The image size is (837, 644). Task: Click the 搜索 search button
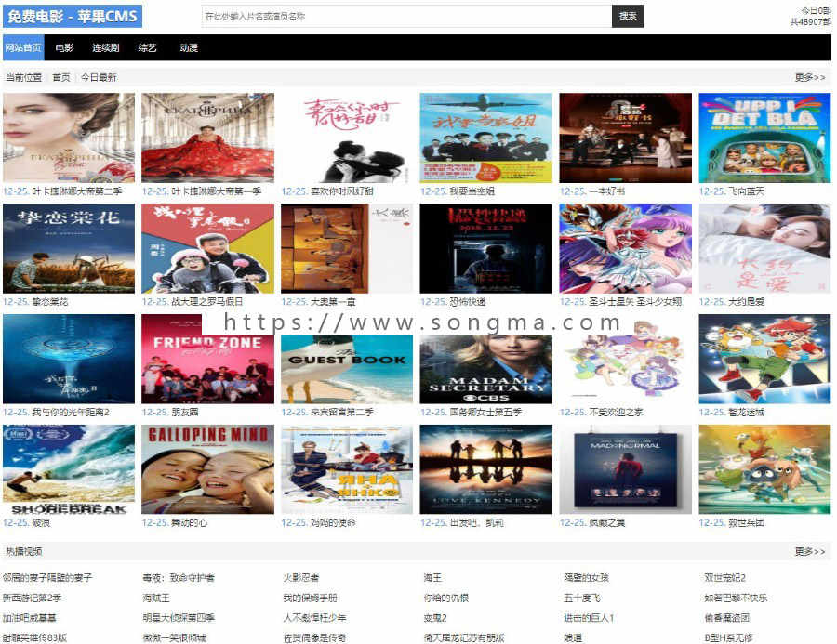[628, 17]
